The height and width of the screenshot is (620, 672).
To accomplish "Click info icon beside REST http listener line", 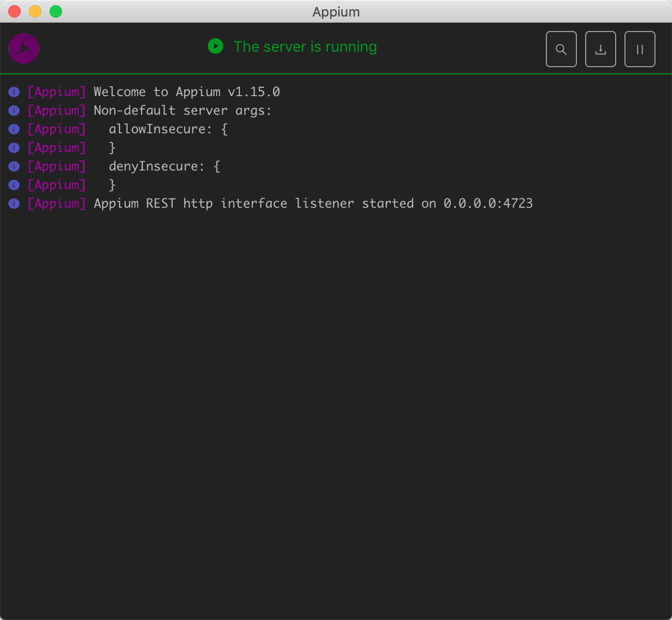I will click(14, 204).
